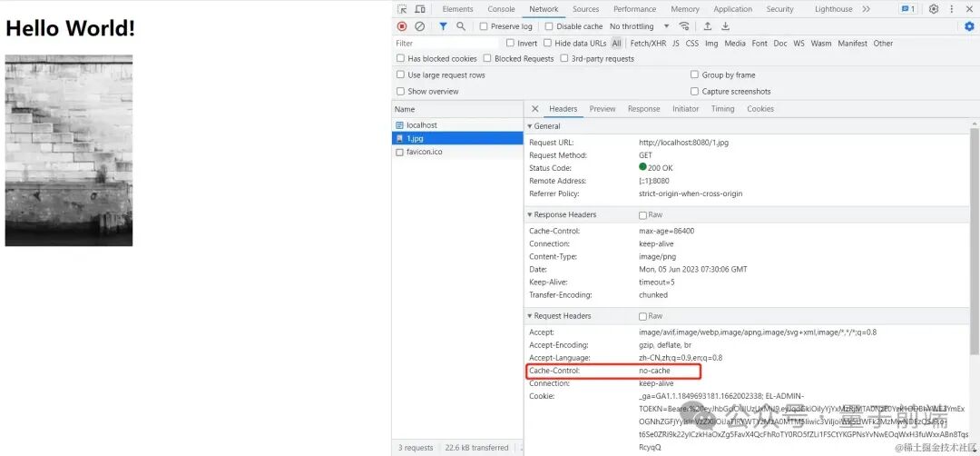The height and width of the screenshot is (456, 980).
Task: Open network conditions wifi icon
Action: coord(684,26)
